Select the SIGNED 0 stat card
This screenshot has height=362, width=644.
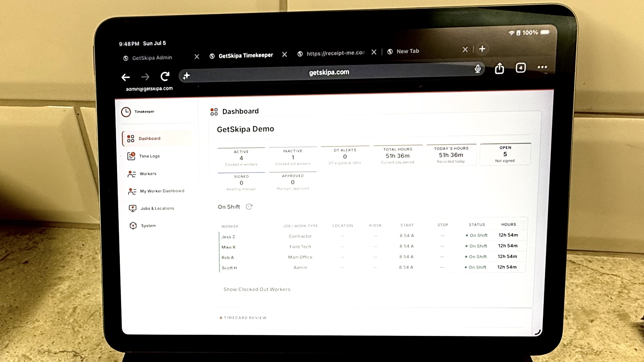(x=241, y=183)
